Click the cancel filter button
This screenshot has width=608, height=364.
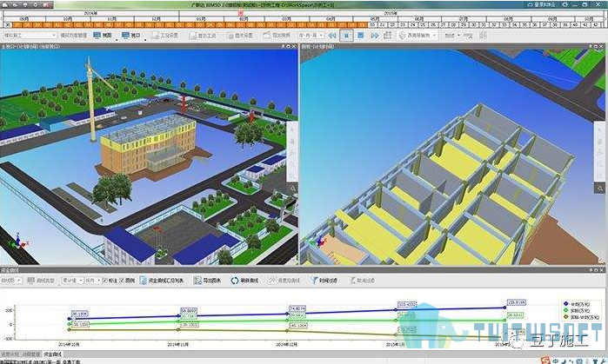click(361, 280)
